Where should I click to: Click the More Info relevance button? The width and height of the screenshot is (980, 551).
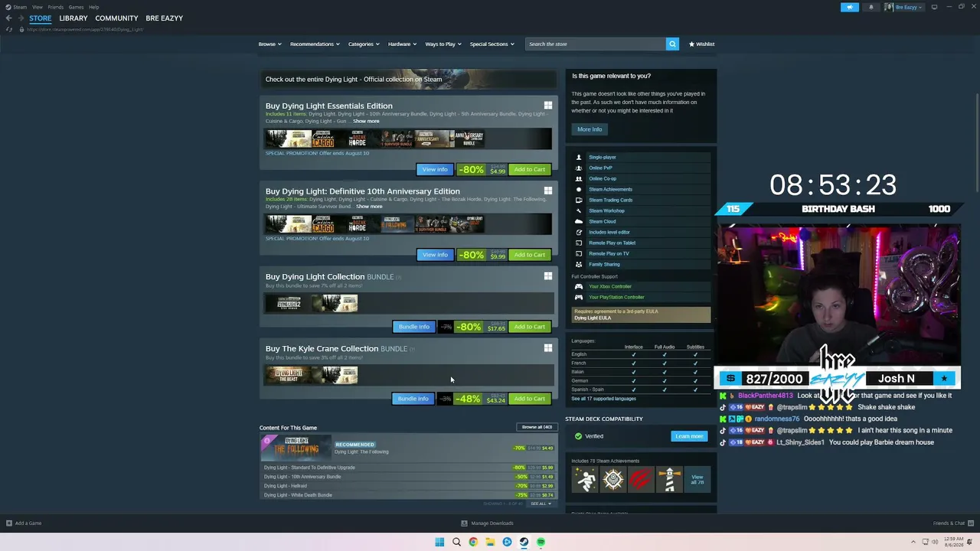tap(590, 129)
